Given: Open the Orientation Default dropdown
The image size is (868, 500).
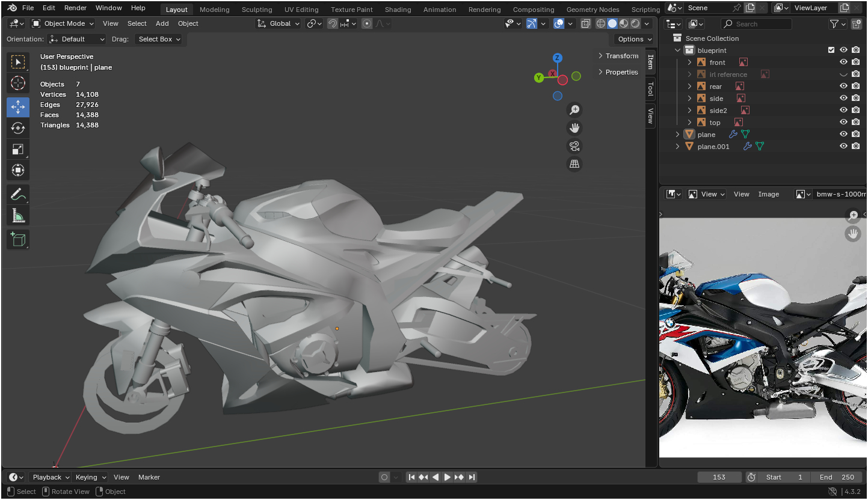Looking at the screenshot, I should point(76,39).
